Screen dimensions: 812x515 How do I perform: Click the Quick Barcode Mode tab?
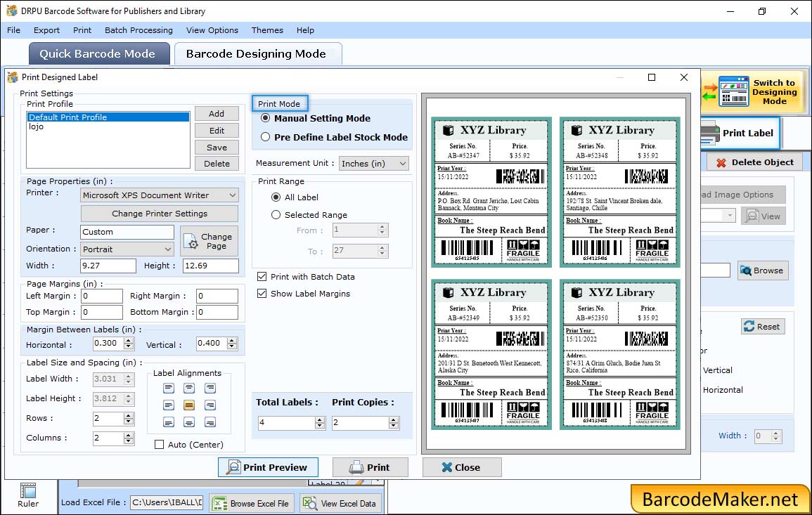coord(99,54)
